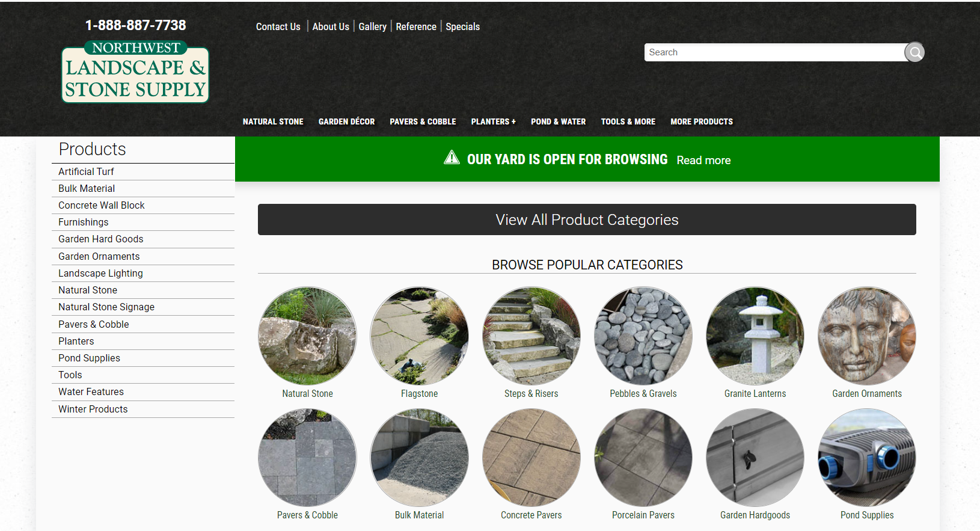
Task: Select Garden Hard Goods in sidebar
Action: click(x=143, y=239)
